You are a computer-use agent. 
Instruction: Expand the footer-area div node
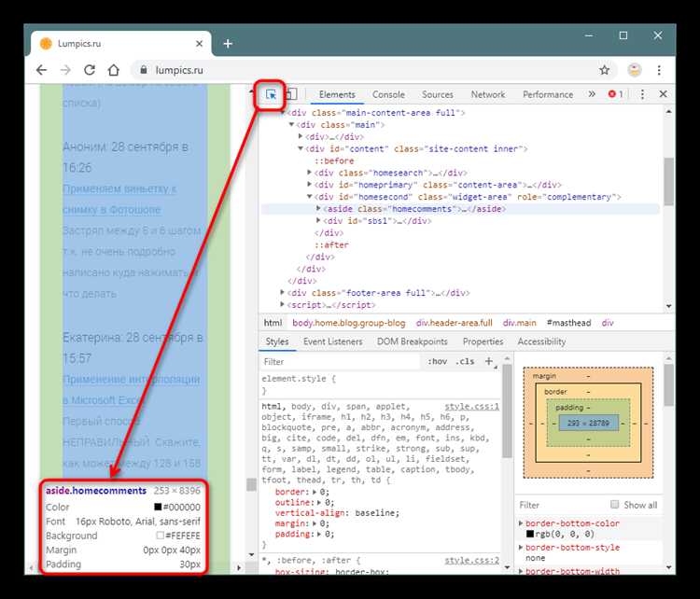click(284, 292)
